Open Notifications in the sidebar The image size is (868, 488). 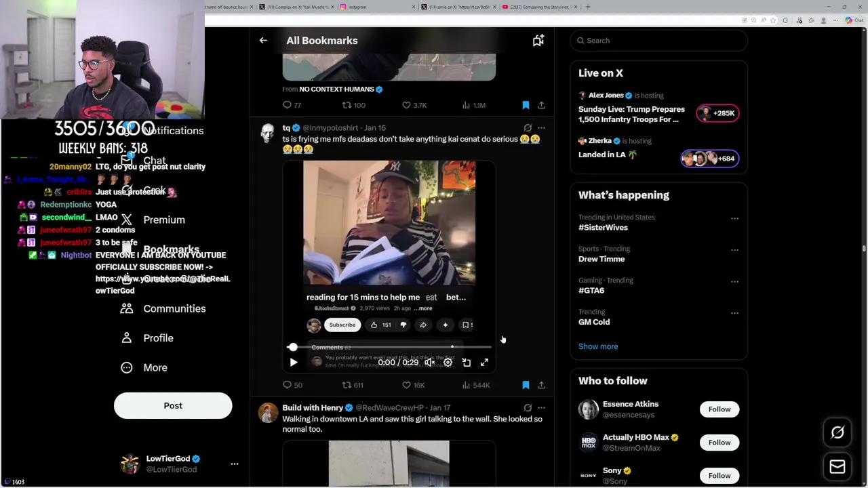[x=163, y=130]
